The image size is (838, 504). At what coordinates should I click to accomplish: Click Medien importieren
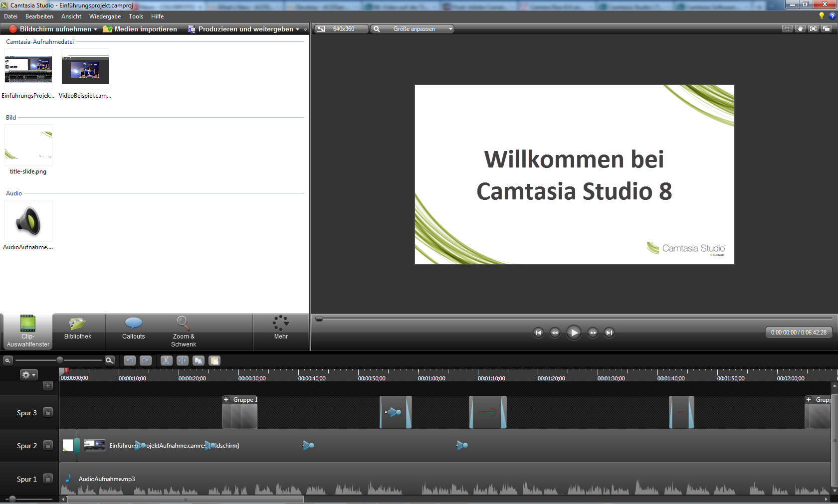[x=140, y=29]
